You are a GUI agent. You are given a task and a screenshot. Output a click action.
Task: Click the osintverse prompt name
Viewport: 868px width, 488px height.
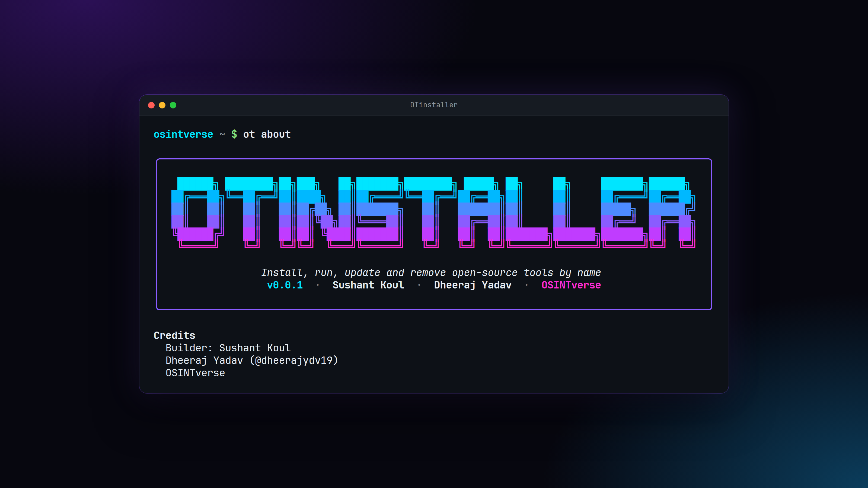183,134
